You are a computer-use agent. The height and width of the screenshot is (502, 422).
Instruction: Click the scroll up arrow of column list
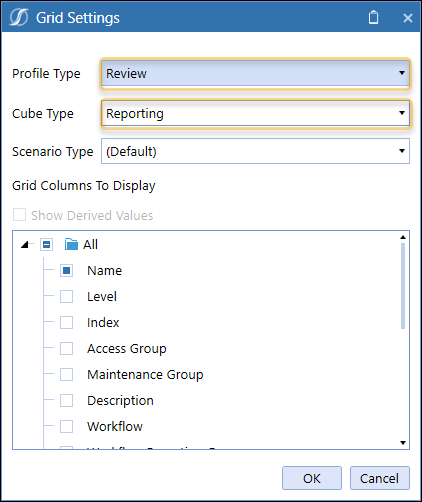403,237
